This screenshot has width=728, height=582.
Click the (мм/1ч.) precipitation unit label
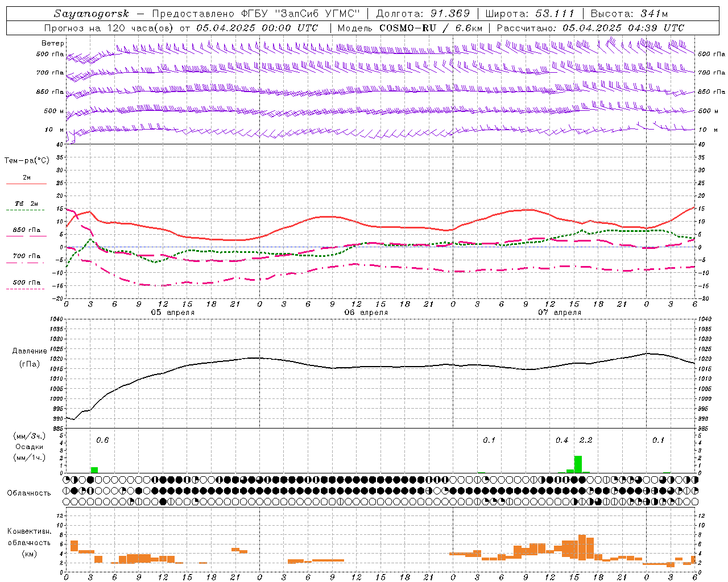pyautogui.click(x=30, y=458)
